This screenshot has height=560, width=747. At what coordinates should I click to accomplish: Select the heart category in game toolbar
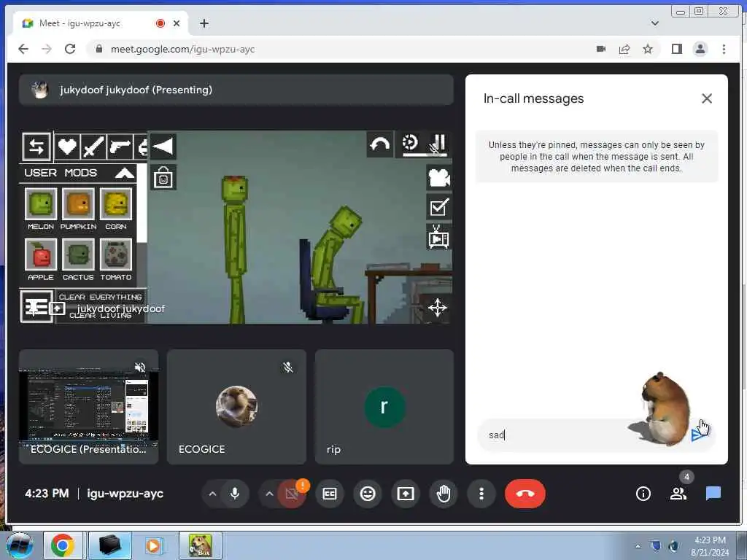click(66, 146)
